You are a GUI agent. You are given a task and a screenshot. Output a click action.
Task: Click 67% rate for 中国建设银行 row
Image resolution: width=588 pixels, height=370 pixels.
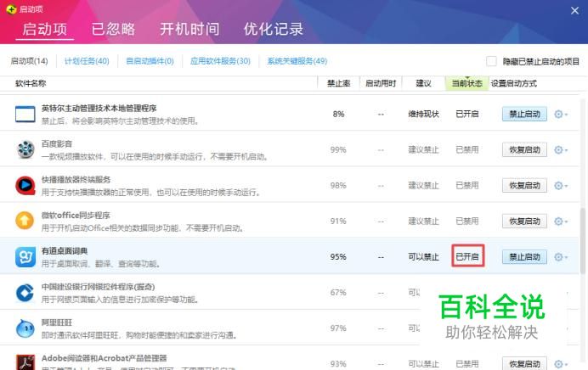tap(338, 293)
